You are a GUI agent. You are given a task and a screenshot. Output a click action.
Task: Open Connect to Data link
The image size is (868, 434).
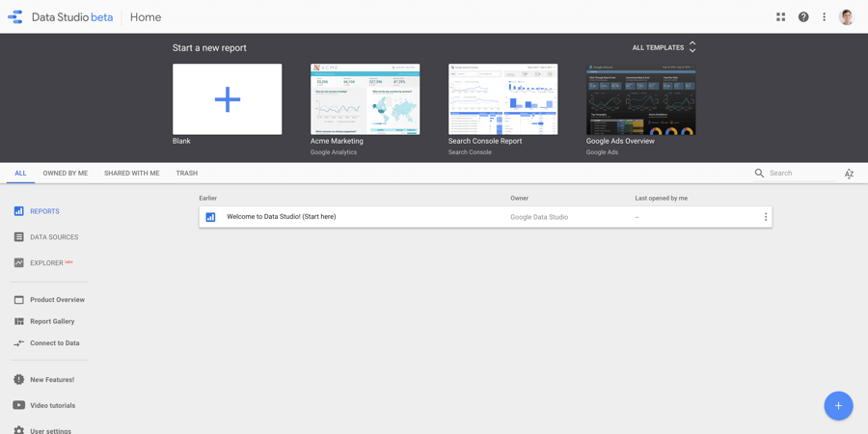55,342
